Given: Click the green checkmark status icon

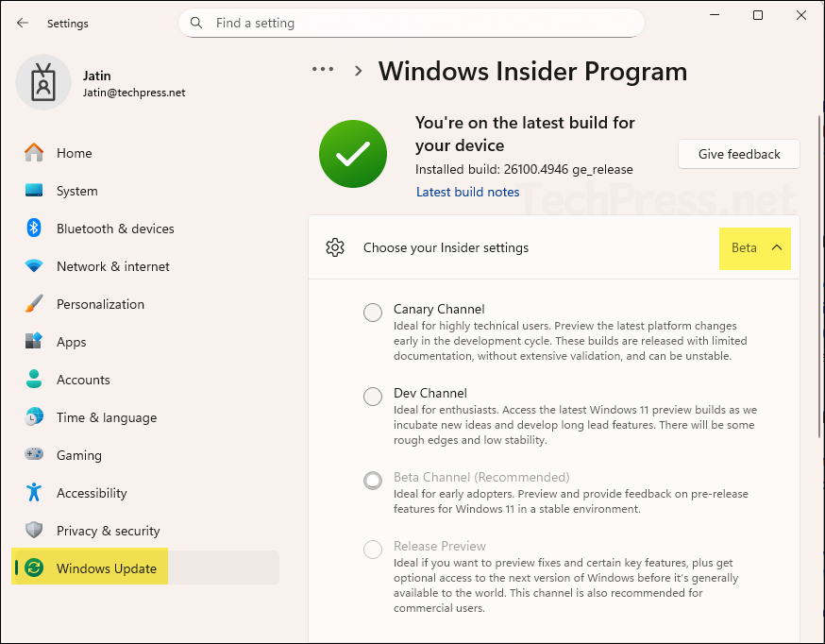Looking at the screenshot, I should pyautogui.click(x=353, y=154).
